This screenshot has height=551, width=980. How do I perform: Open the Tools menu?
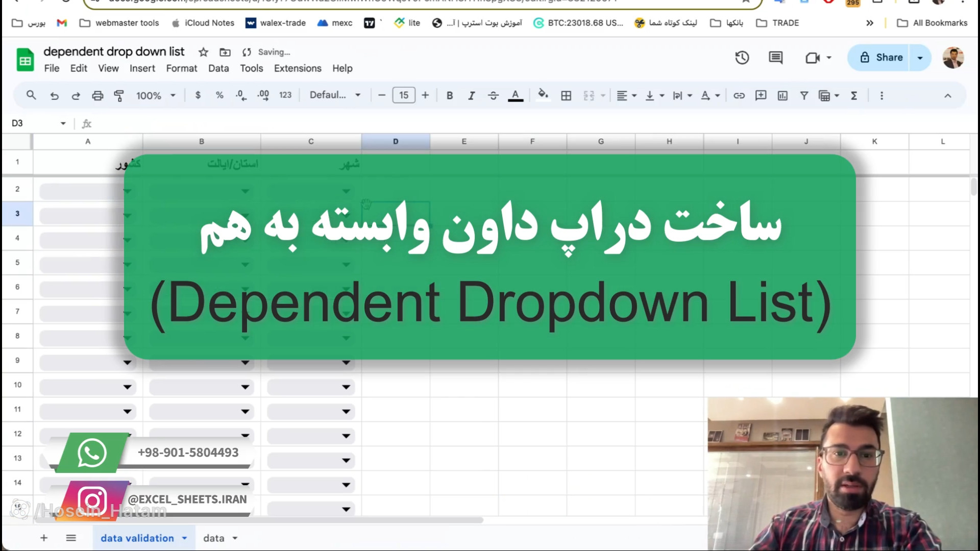click(x=252, y=68)
